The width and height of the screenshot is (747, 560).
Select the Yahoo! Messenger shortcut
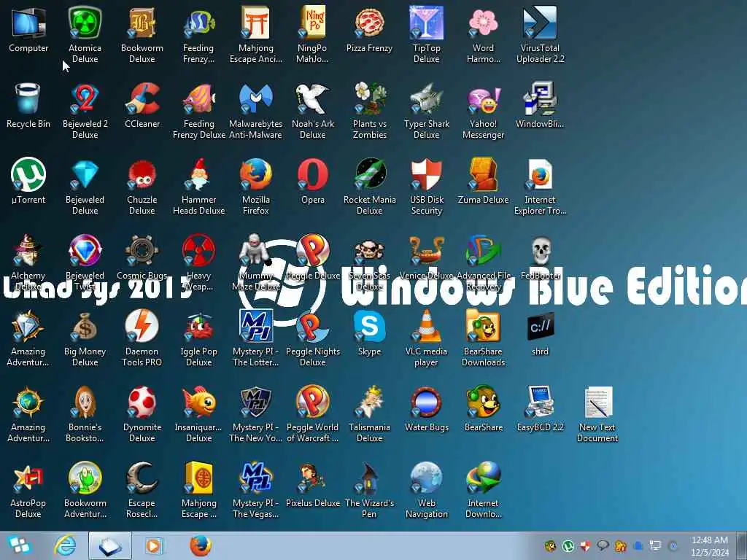click(x=483, y=110)
